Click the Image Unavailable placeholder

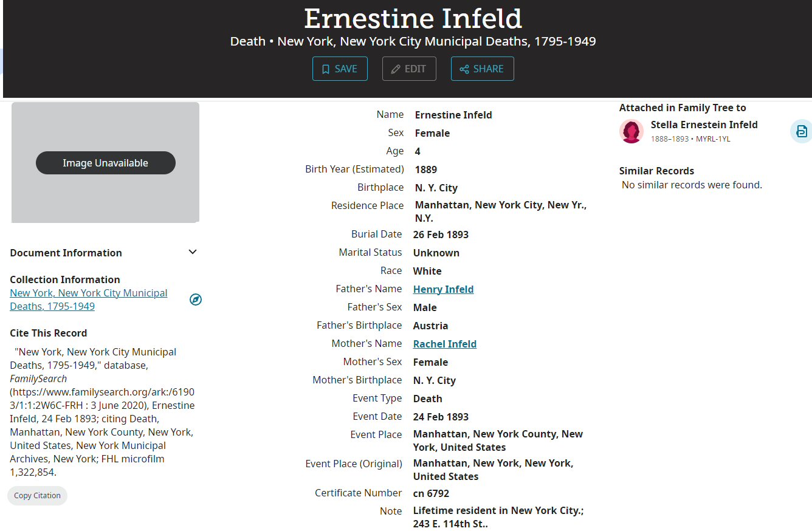click(106, 163)
